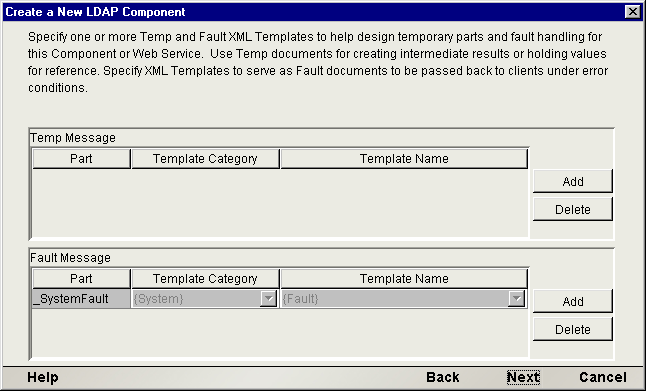Click Part header in Temp Message table
This screenshot has width=646, height=391.
coord(81,159)
